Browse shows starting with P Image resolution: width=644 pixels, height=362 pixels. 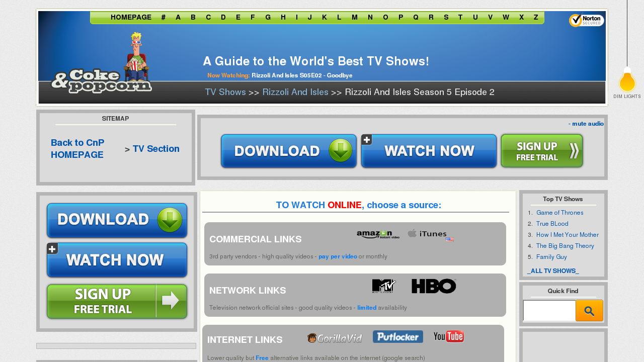click(401, 17)
